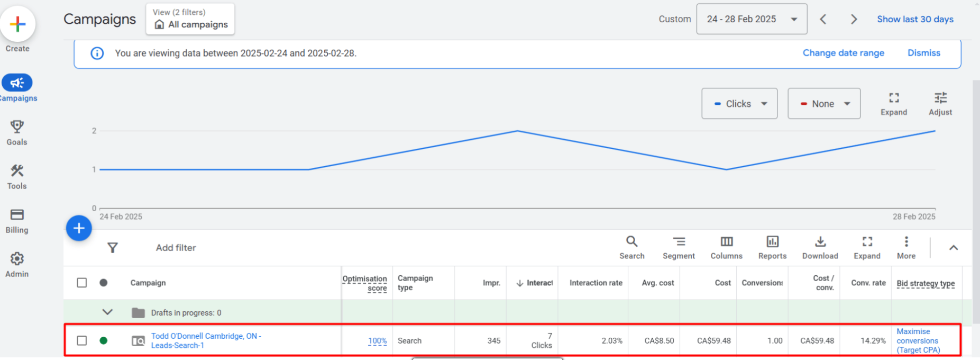This screenshot has height=360, width=980.
Task: Open the date range dropdown
Action: (x=751, y=19)
